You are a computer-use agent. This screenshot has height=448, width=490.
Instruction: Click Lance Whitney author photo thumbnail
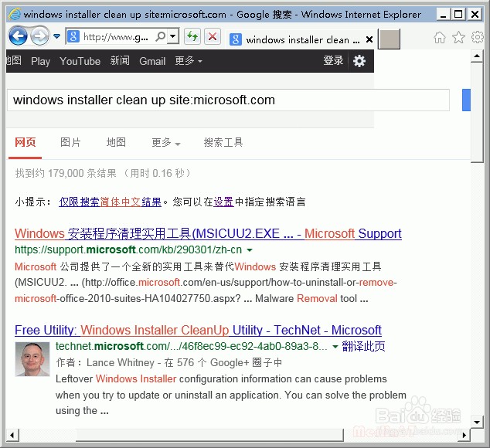click(x=32, y=359)
